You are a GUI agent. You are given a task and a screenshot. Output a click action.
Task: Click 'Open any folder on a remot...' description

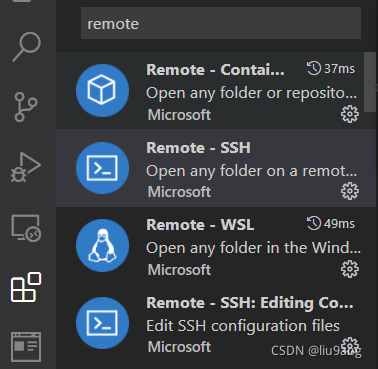251,171
